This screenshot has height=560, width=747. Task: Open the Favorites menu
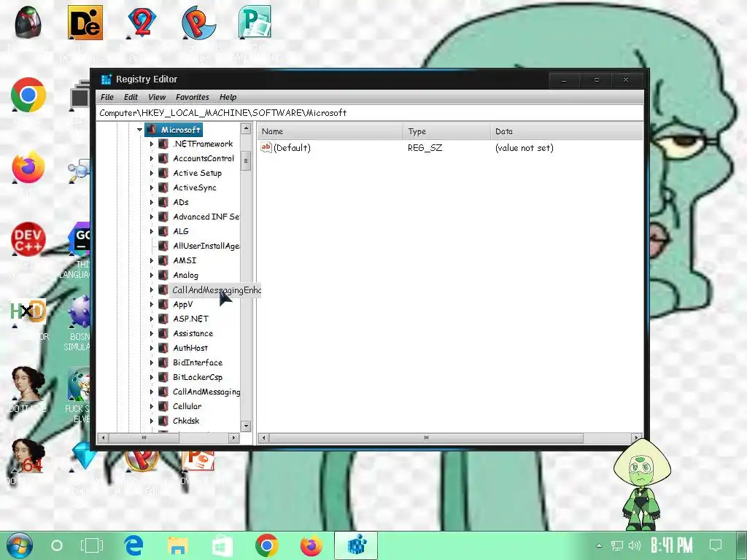[x=193, y=97]
